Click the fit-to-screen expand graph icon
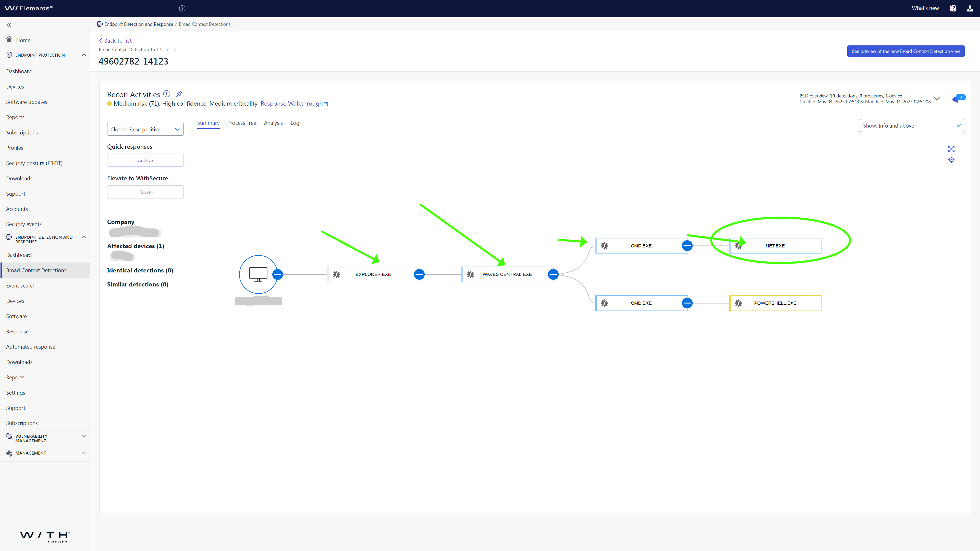The width and height of the screenshot is (980, 551). pyautogui.click(x=951, y=149)
